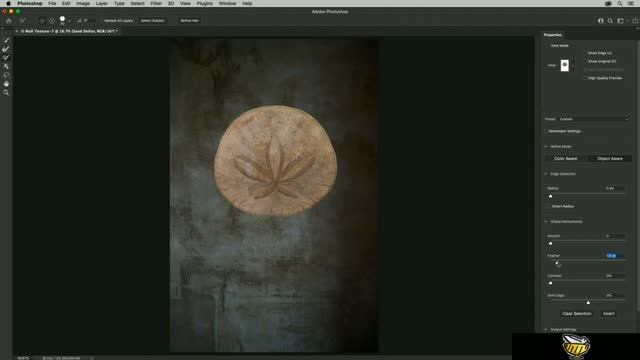The height and width of the screenshot is (360, 640).
Task: Choose add-to-selection brush mode
Action: point(42,20)
